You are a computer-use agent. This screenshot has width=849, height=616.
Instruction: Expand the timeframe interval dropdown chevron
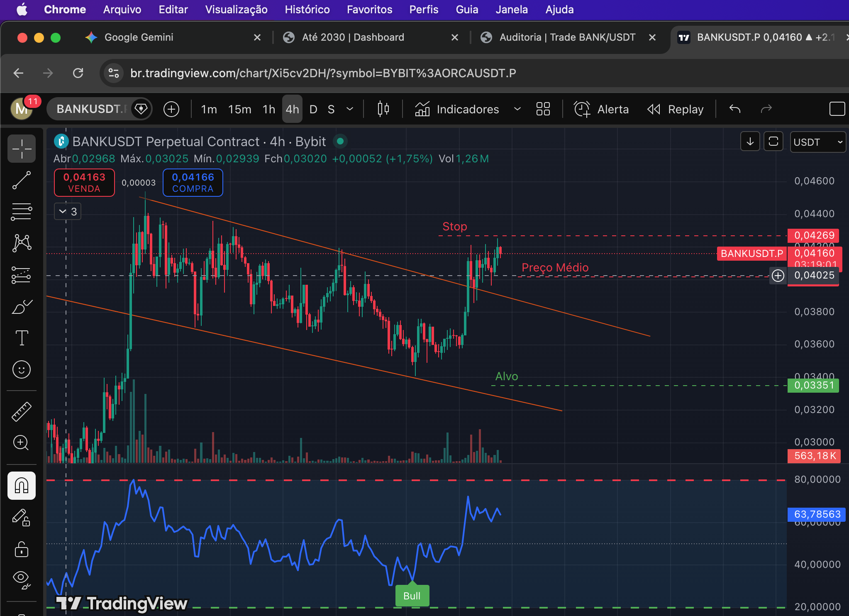pyautogui.click(x=350, y=109)
